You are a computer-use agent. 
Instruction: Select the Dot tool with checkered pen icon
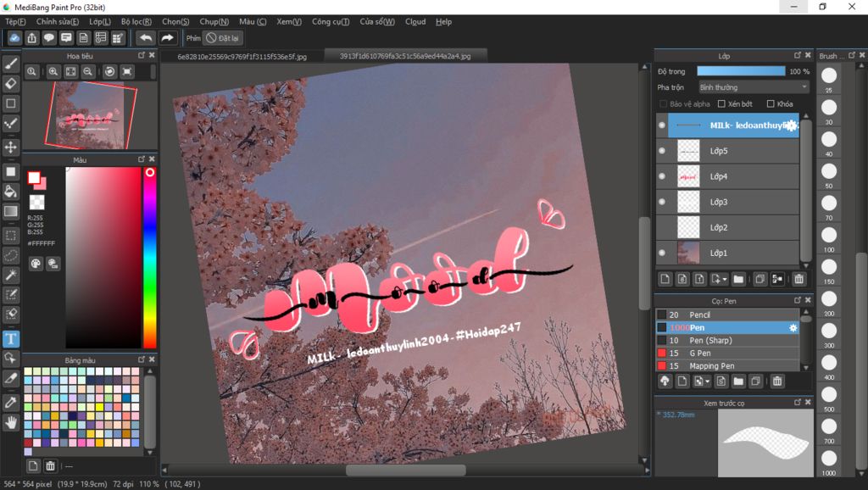(10, 123)
